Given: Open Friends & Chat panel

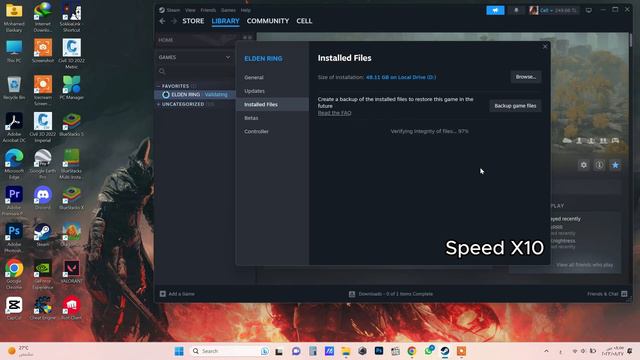Looking at the screenshot, I should click(x=607, y=294).
